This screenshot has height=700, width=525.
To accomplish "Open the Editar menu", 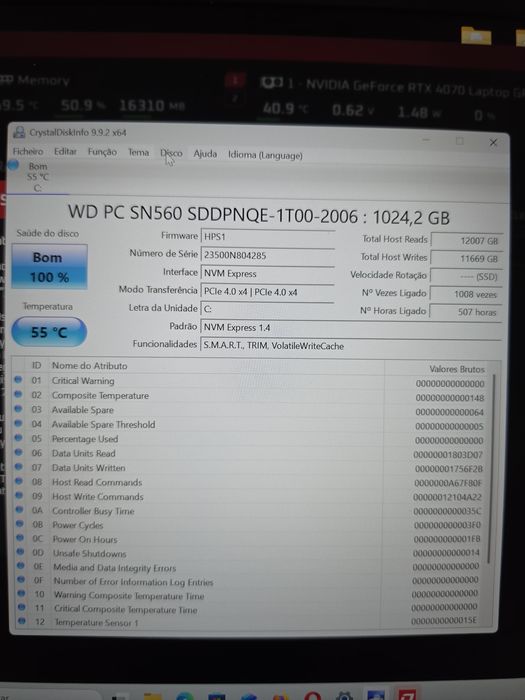I will coord(65,151).
